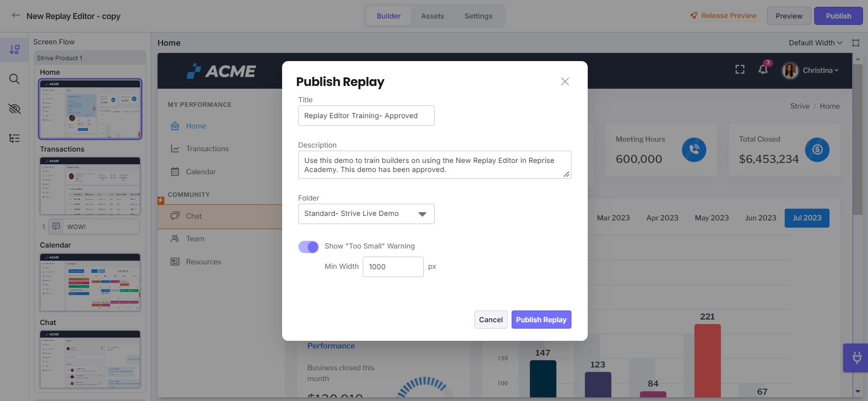The width and height of the screenshot is (868, 401).
Task: Select the Jul 2023 month tab
Action: pos(807,218)
